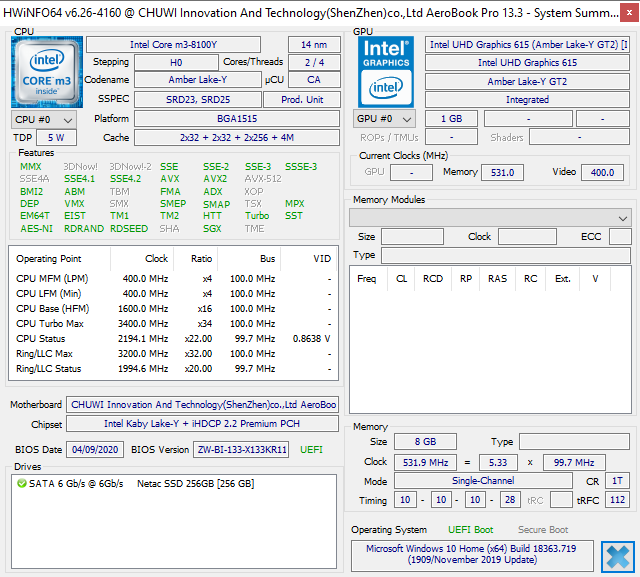Click the green SATA drive status icon
The image size is (640, 577).
coord(22,484)
